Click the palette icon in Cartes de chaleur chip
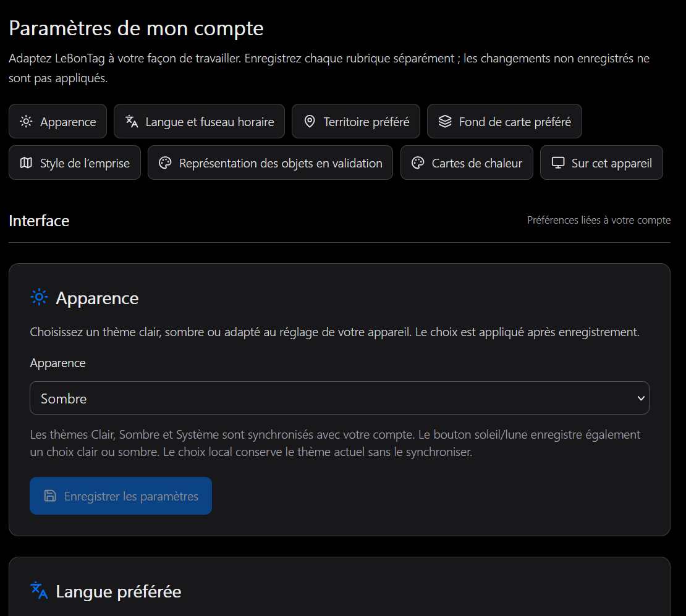 coord(418,162)
